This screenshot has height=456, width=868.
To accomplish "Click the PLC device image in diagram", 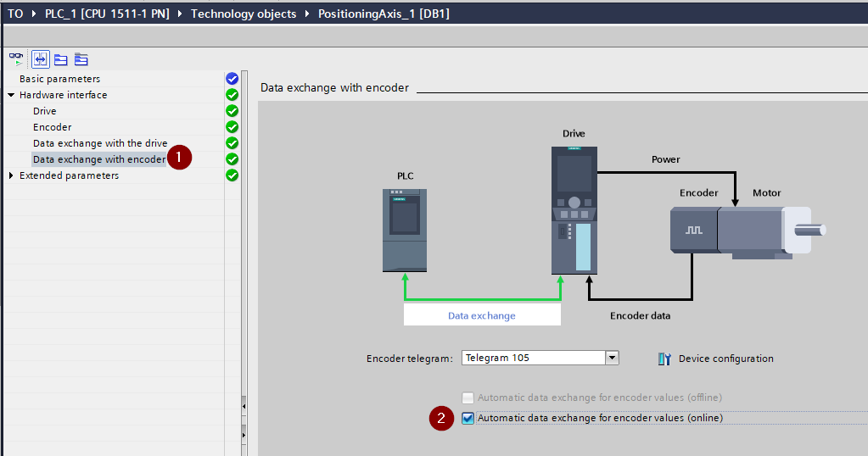I will tap(405, 231).
